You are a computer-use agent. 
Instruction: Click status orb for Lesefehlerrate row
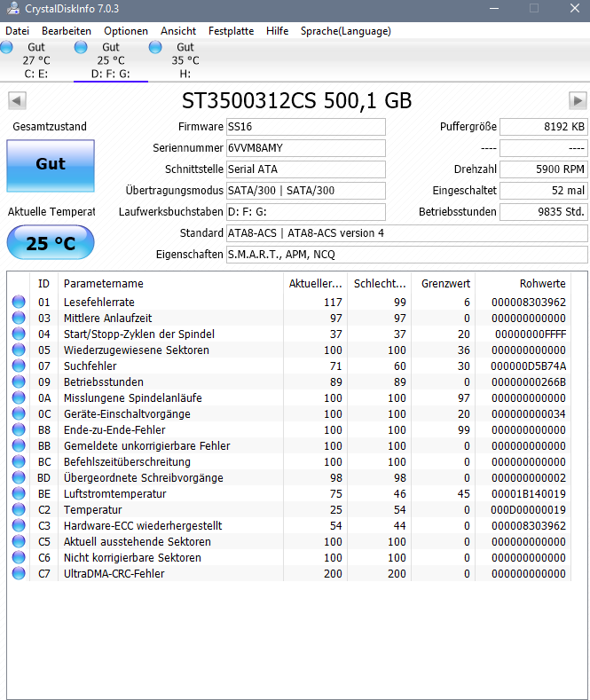tap(19, 302)
